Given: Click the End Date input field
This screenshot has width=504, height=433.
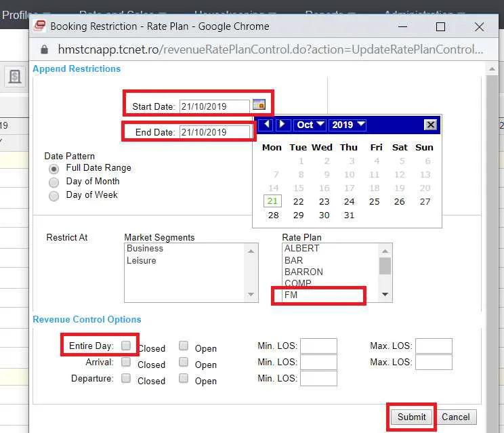Looking at the screenshot, I should click(214, 132).
